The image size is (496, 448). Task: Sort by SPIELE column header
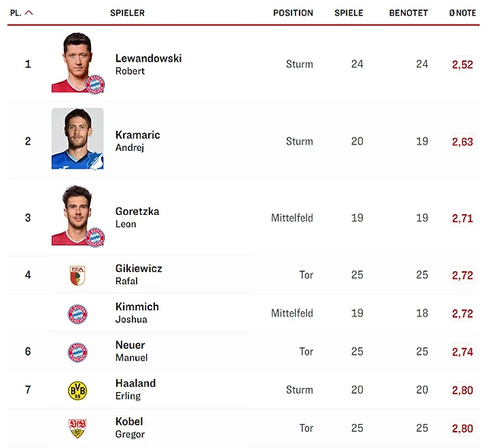(x=349, y=13)
